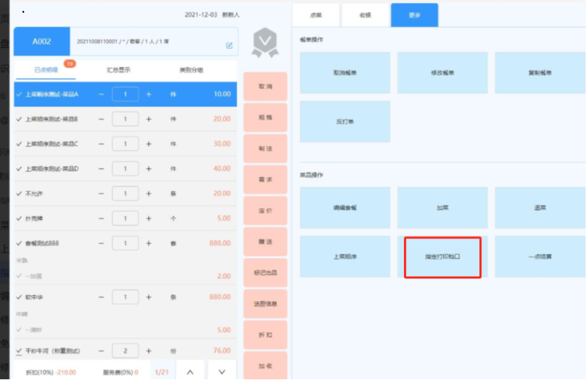Open the 汇总显示 tab
The image size is (588, 380).
[118, 70]
